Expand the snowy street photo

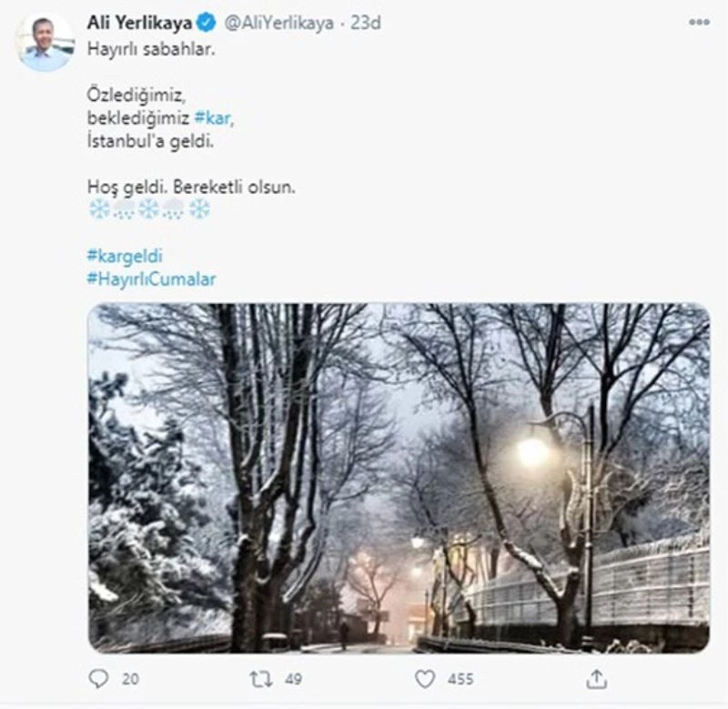pyautogui.click(x=399, y=478)
